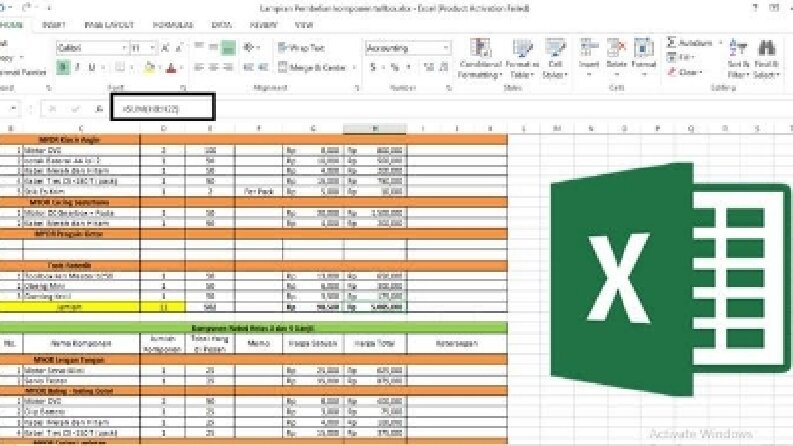Toggle Align Left
The height and width of the screenshot is (446, 793).
tap(199, 67)
